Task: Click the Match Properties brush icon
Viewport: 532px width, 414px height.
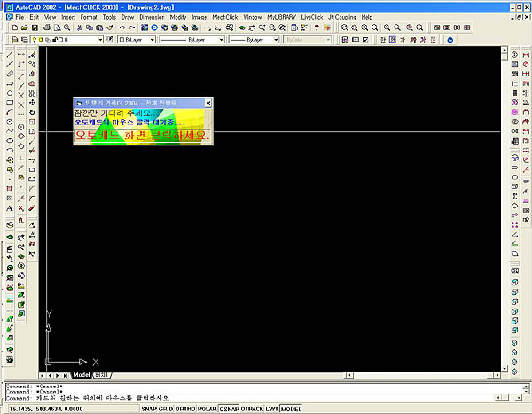Action: point(110,27)
